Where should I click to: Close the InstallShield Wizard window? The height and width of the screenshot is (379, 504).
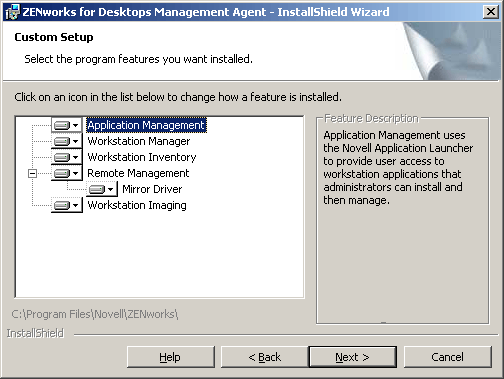(491, 12)
